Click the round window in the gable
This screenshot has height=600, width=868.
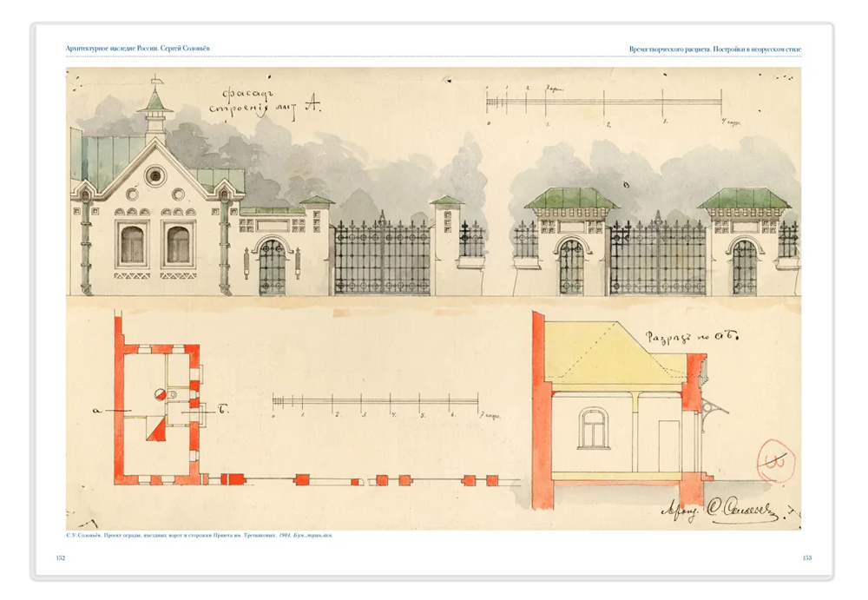pyautogui.click(x=155, y=175)
